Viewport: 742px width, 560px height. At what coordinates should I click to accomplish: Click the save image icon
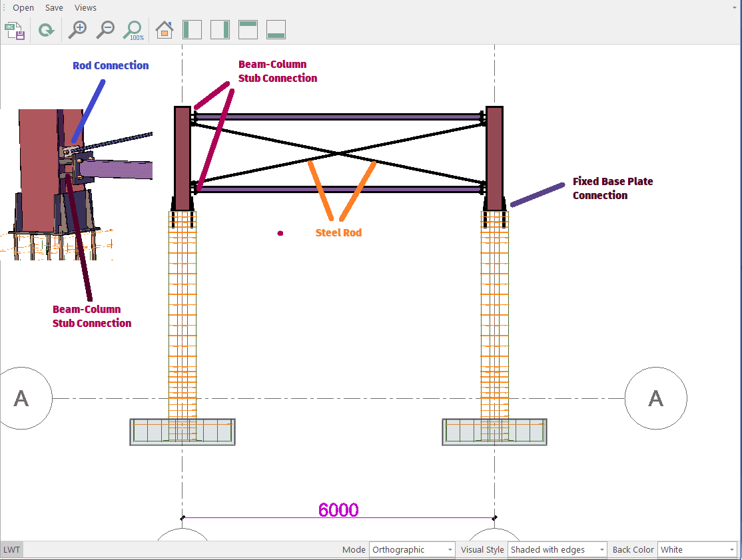pyautogui.click(x=15, y=30)
